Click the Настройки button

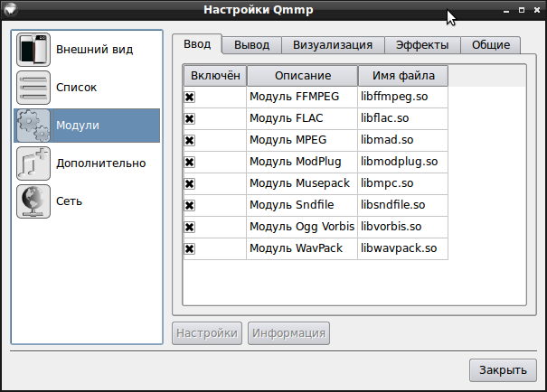coord(207,333)
